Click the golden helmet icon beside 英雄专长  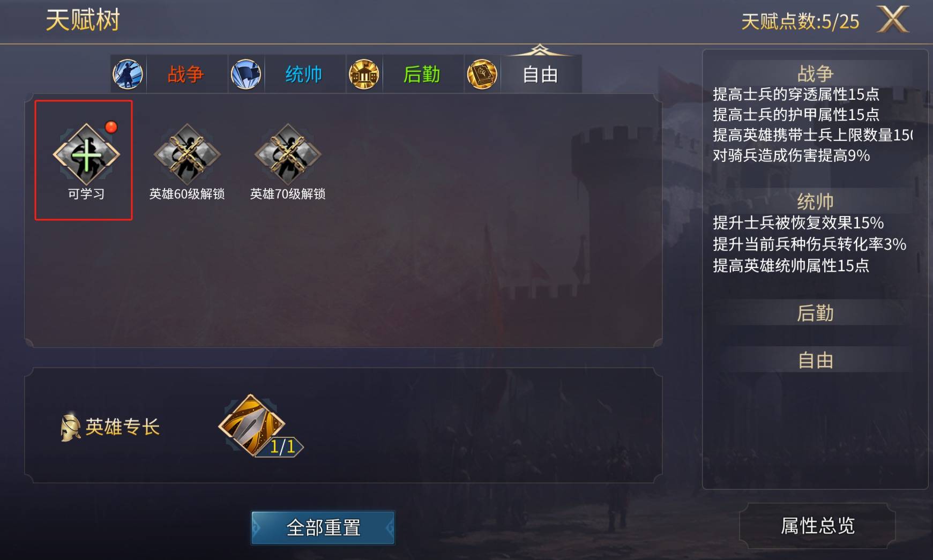click(x=70, y=427)
